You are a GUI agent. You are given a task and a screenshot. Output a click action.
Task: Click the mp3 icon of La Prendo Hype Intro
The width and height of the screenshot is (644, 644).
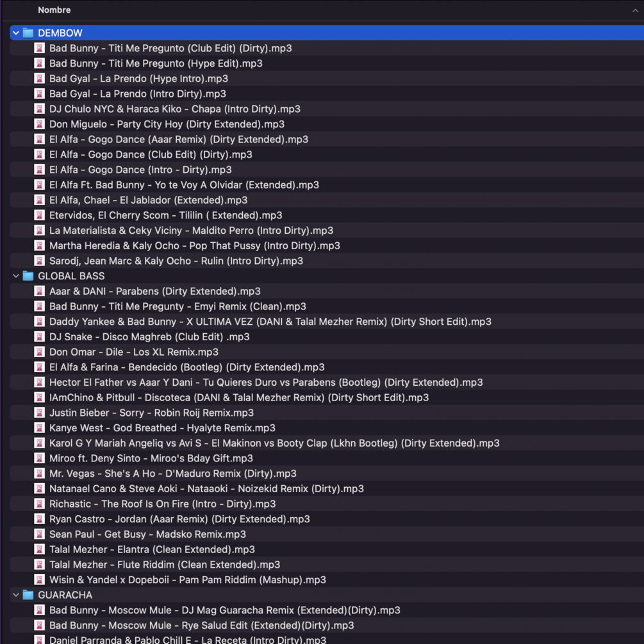click(40, 78)
